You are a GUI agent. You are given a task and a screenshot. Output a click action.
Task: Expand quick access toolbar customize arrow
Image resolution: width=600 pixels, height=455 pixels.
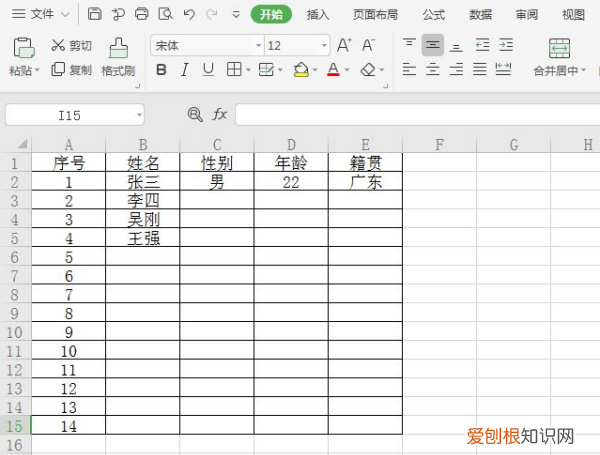(236, 15)
